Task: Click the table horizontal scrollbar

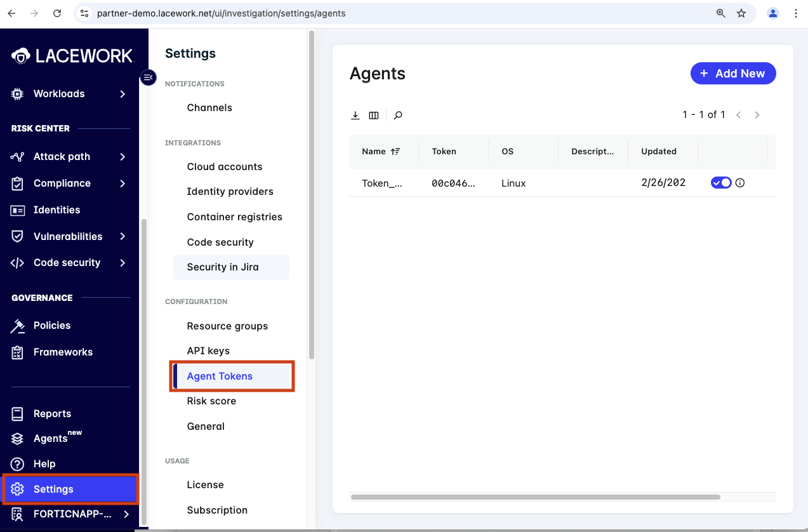Action: click(x=536, y=497)
